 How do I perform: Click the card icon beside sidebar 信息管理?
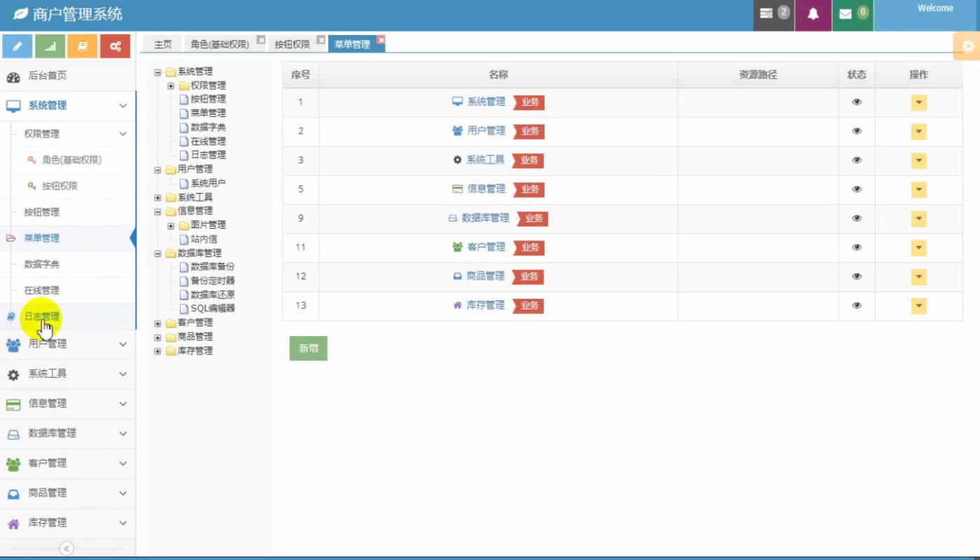click(13, 405)
